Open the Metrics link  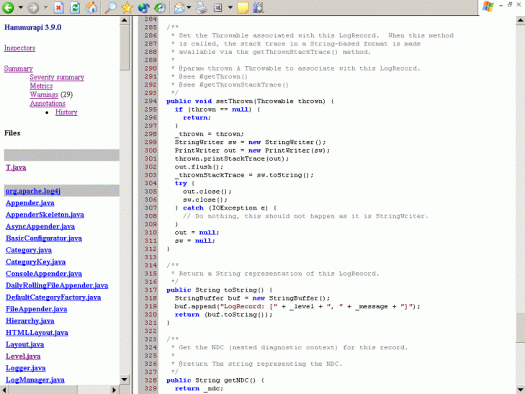point(41,86)
